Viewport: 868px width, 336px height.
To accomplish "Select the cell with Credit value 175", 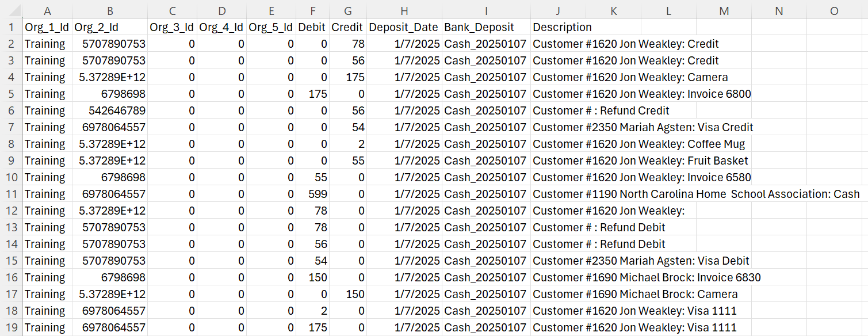I will coord(347,77).
